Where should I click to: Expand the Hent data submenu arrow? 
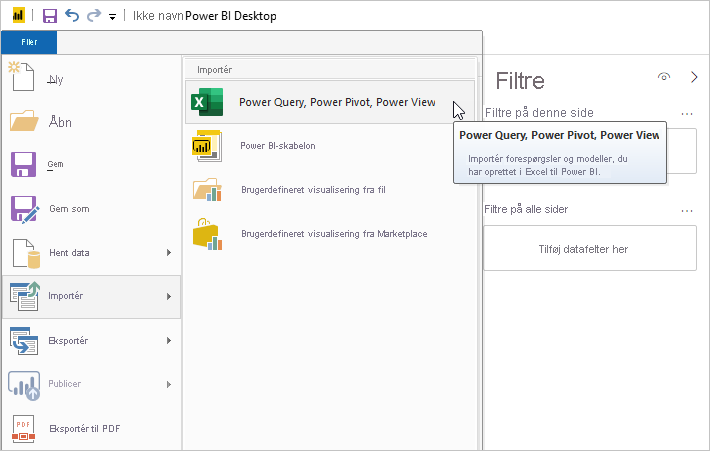(168, 253)
